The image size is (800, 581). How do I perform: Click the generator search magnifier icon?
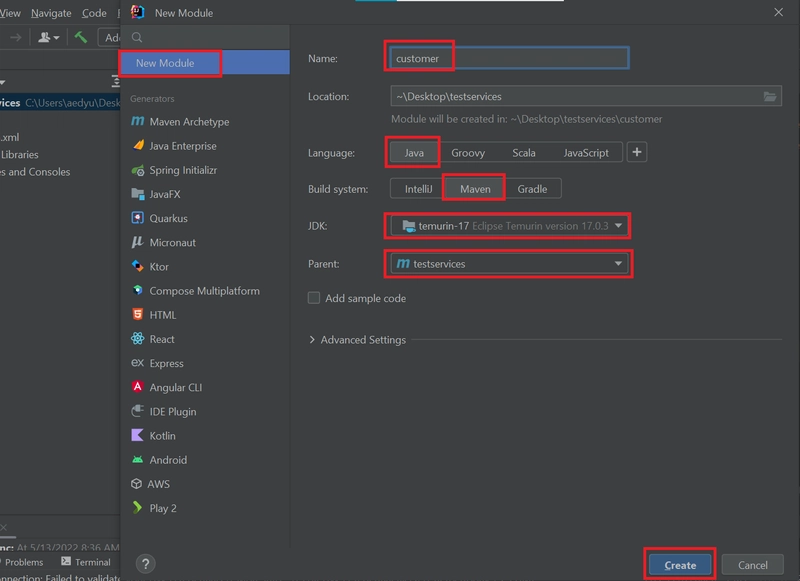(x=137, y=37)
